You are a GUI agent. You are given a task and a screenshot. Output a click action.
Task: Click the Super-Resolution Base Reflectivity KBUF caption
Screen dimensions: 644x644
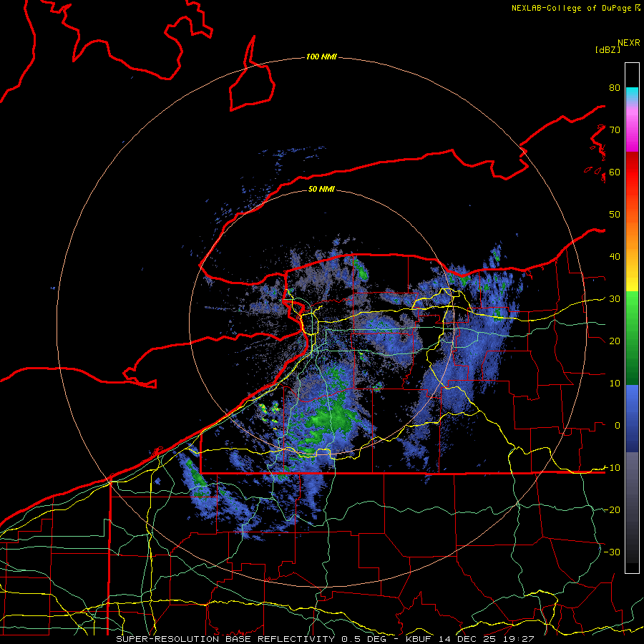tap(325, 639)
